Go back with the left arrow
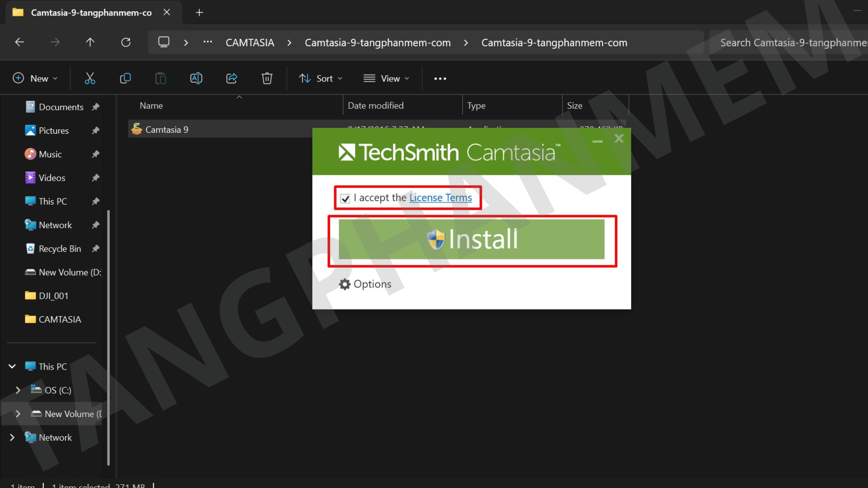Viewport: 868px width, 488px height. point(19,42)
